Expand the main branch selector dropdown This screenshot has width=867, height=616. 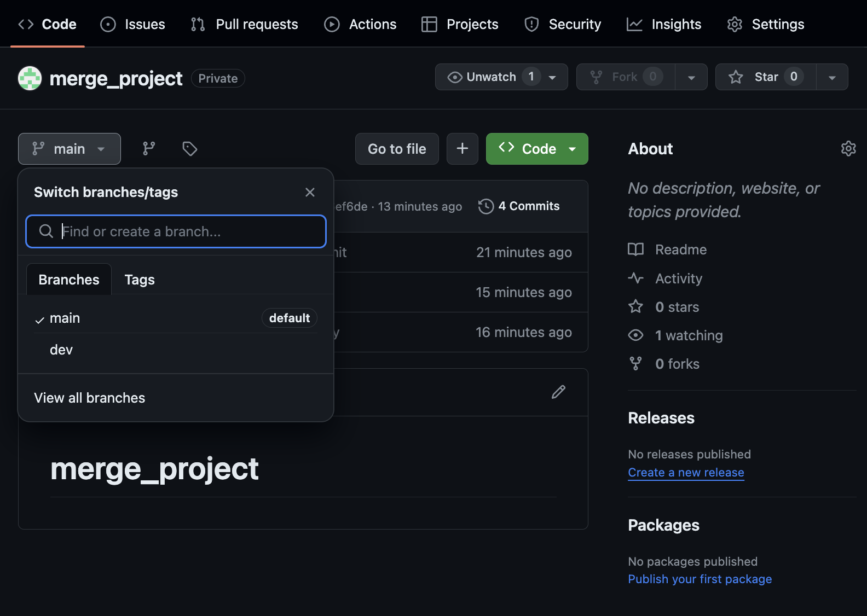click(70, 149)
